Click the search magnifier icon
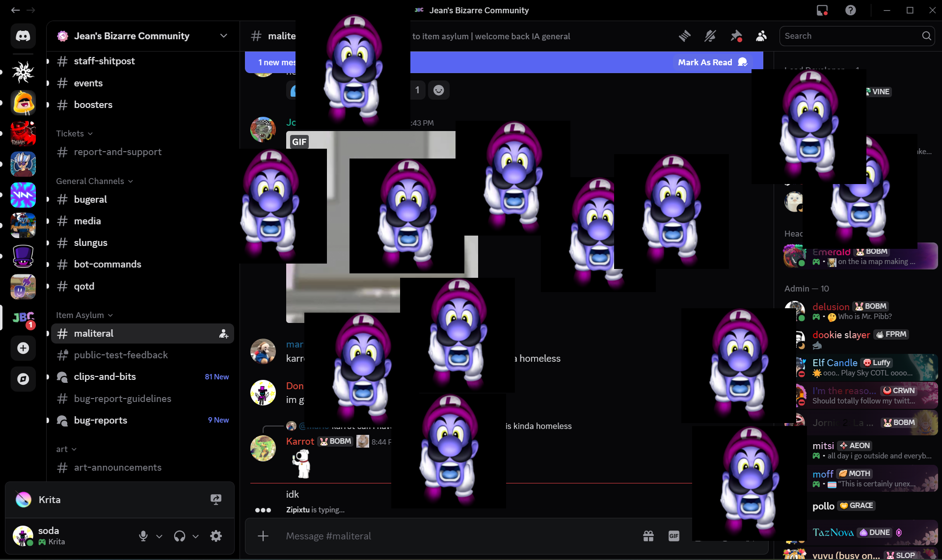The height and width of the screenshot is (560, 942). [x=926, y=36]
